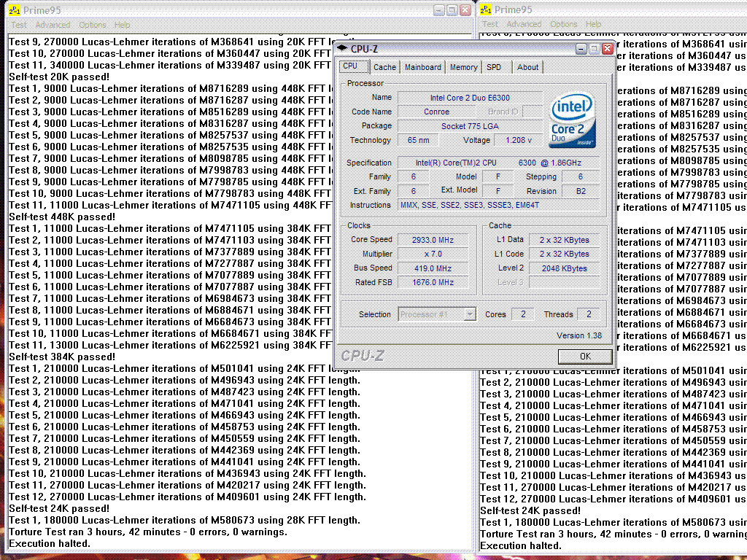
Task: Open the Advanced menu in the left Prime95 window
Action: click(53, 25)
